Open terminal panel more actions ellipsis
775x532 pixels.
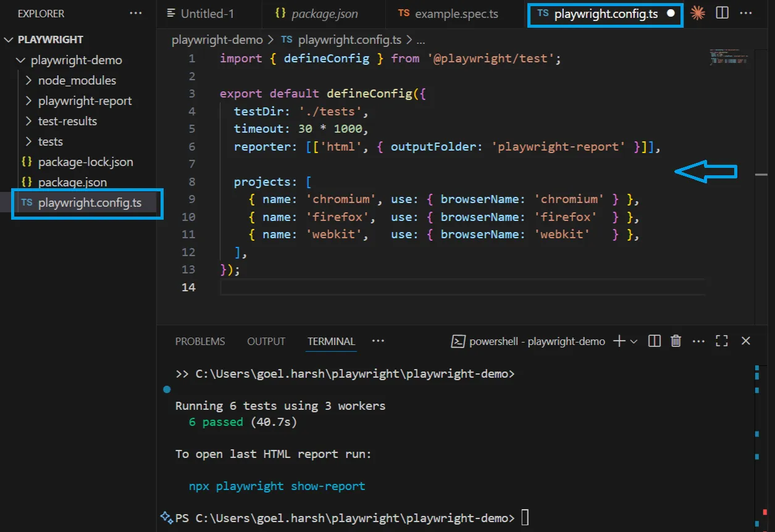(x=698, y=341)
